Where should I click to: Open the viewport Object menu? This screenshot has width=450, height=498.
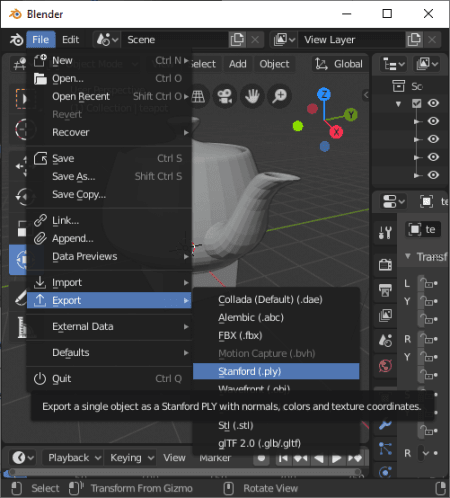275,64
